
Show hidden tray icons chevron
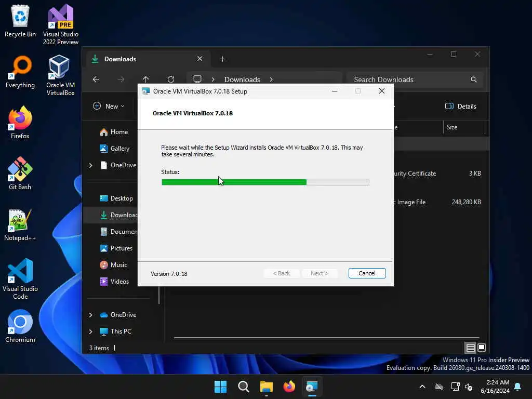(422, 387)
